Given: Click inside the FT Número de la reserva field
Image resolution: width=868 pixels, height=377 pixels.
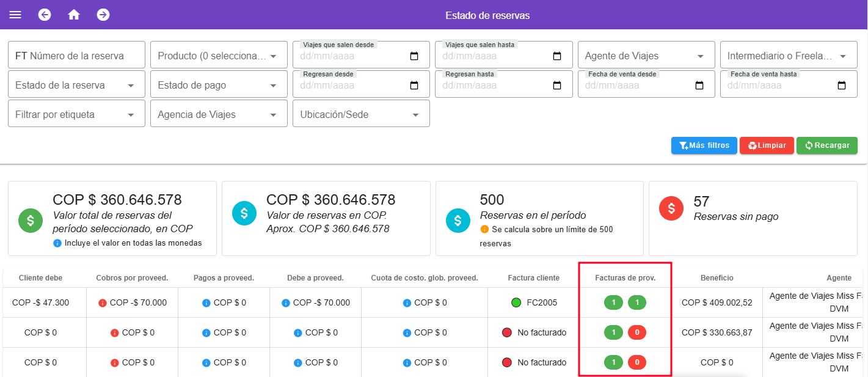Looking at the screenshot, I should [76, 54].
